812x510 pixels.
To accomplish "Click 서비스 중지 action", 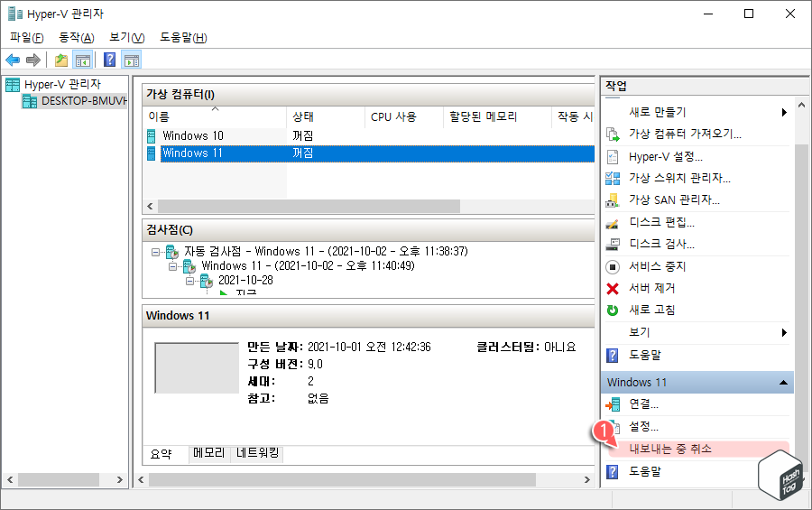I will pos(657,267).
